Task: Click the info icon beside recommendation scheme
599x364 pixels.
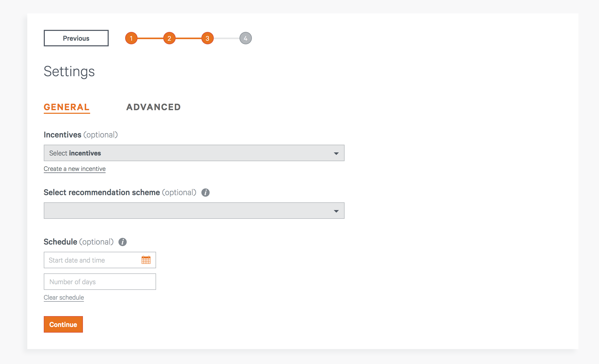Action: point(206,193)
